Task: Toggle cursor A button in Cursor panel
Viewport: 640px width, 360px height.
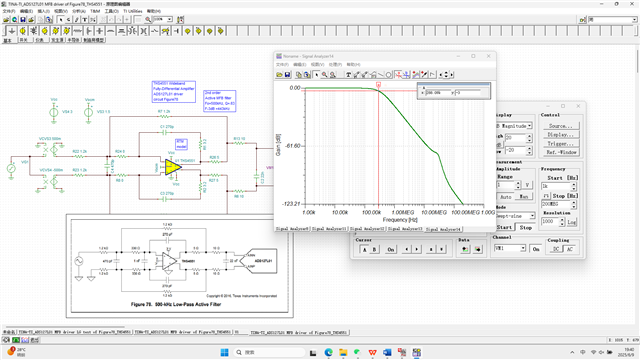Action: point(364,249)
